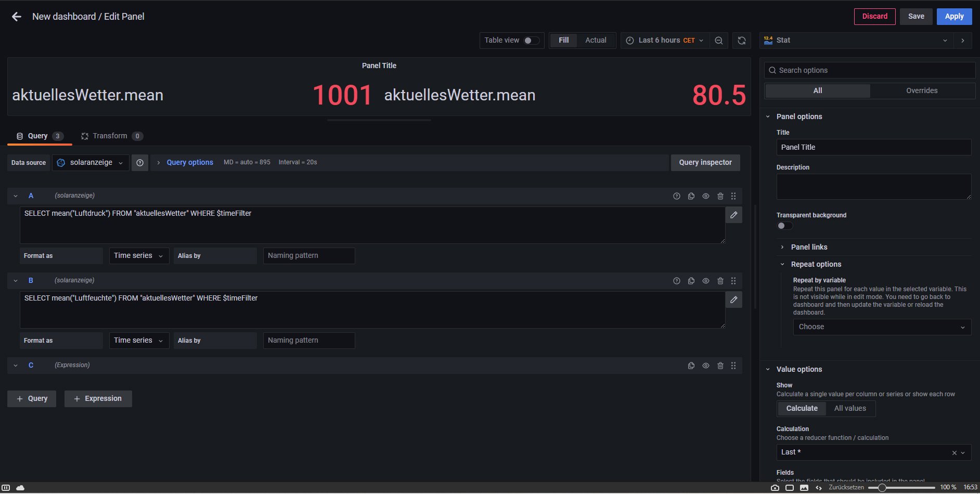Select the Overrides tab
Screen dimensions: 980x494
point(921,90)
